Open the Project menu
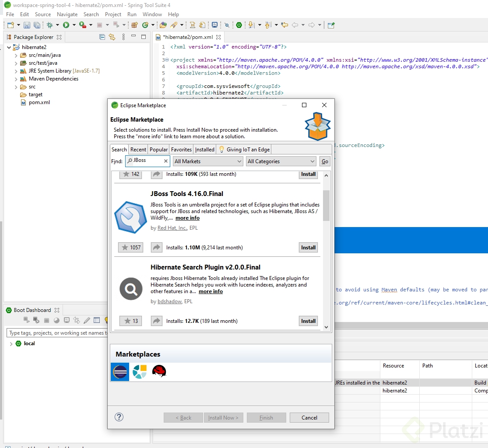 pyautogui.click(x=113, y=14)
